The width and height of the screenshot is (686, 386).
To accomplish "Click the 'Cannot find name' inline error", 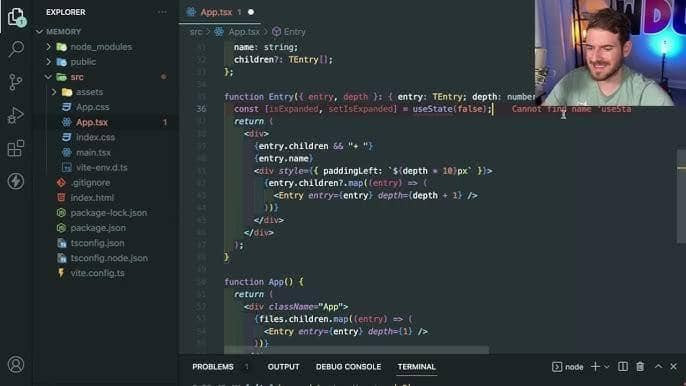I will pyautogui.click(x=571, y=109).
